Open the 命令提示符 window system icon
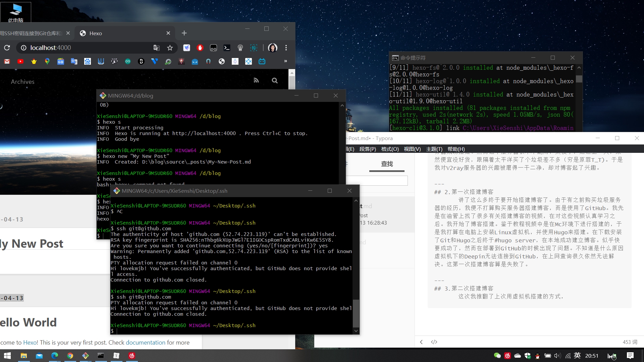 tap(395, 58)
